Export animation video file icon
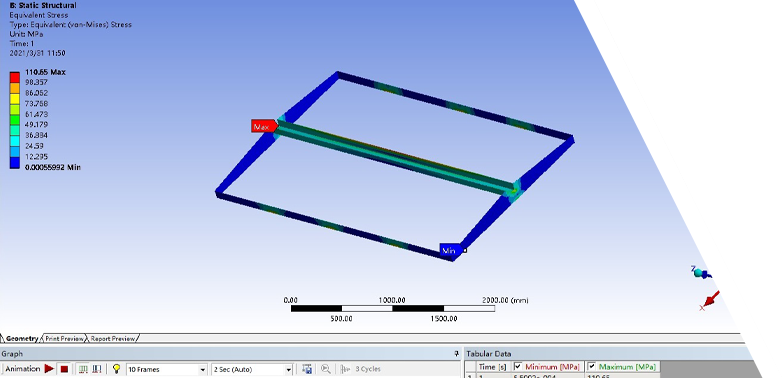The width and height of the screenshot is (782, 378). pyautogui.click(x=307, y=369)
